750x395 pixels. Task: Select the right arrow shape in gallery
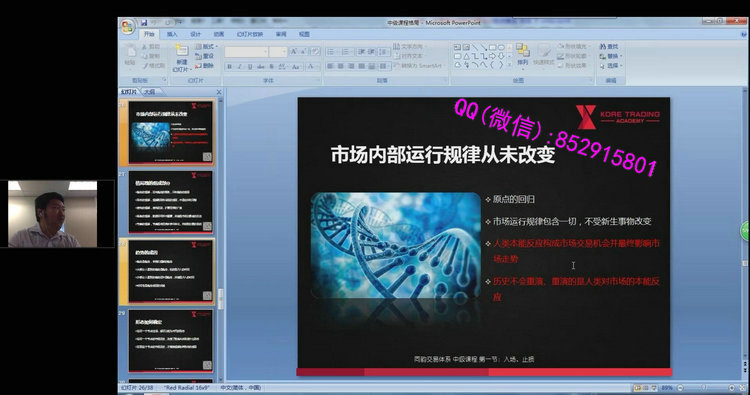[x=492, y=56]
